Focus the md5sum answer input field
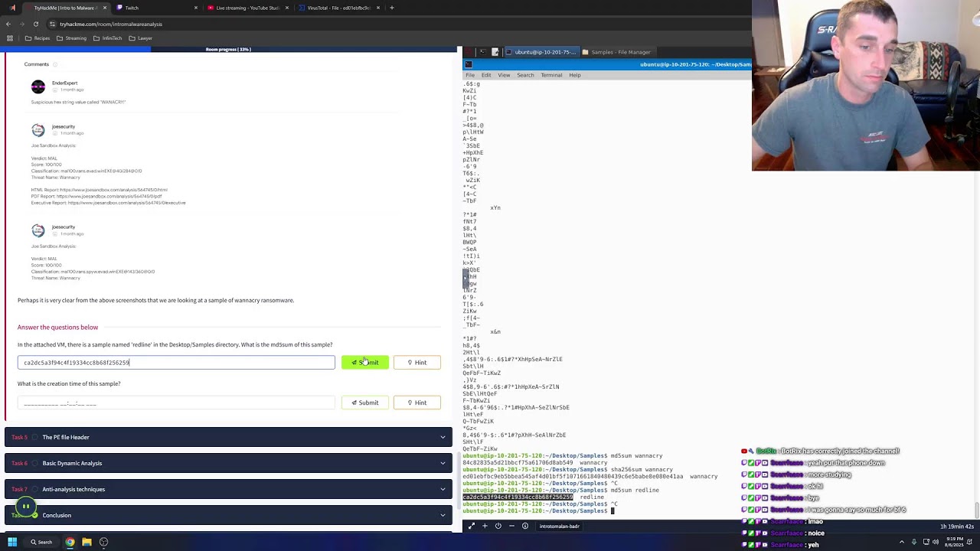Screen dimensions: 980x551 point(176,362)
